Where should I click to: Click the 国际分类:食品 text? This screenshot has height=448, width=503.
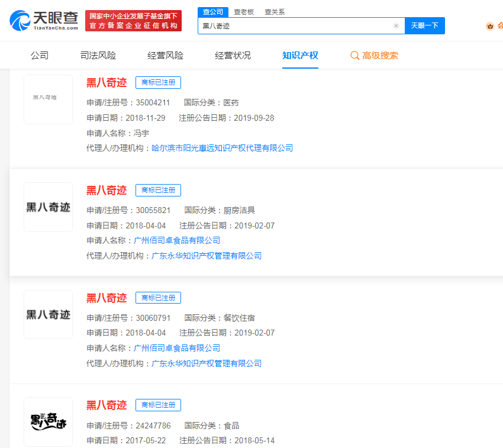212,426
